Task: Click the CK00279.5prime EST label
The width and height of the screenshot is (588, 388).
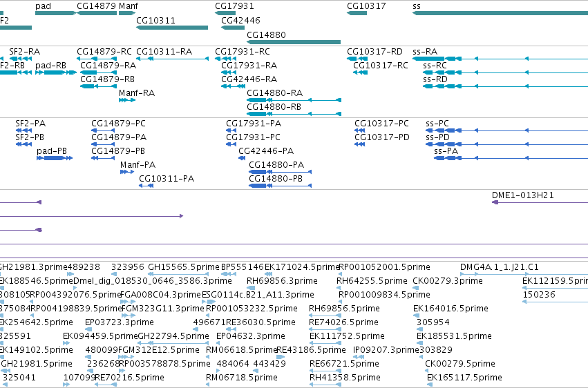Action: coord(460,365)
